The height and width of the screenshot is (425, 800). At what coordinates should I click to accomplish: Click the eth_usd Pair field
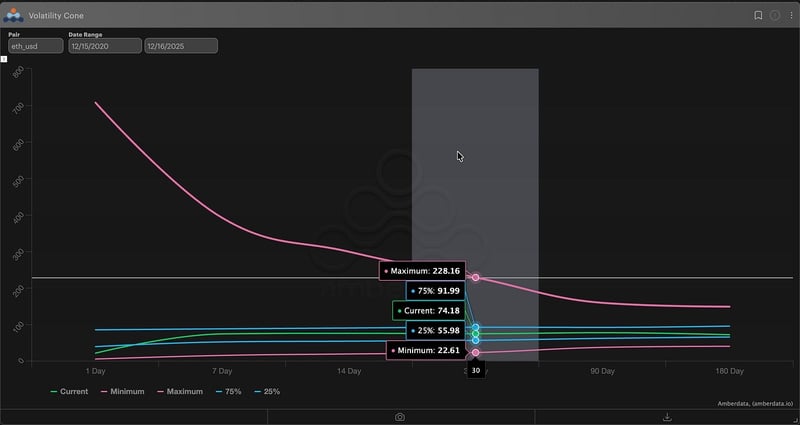(x=36, y=46)
